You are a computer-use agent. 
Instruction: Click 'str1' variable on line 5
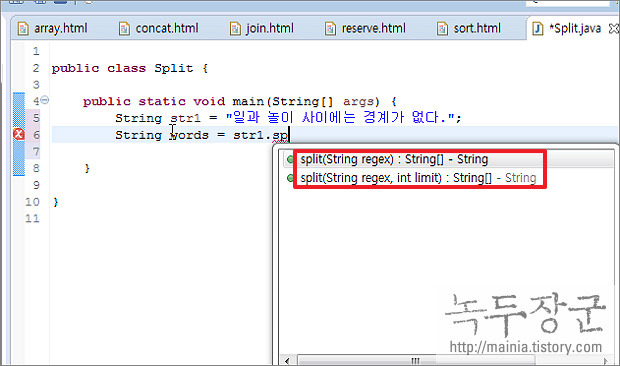coord(185,118)
